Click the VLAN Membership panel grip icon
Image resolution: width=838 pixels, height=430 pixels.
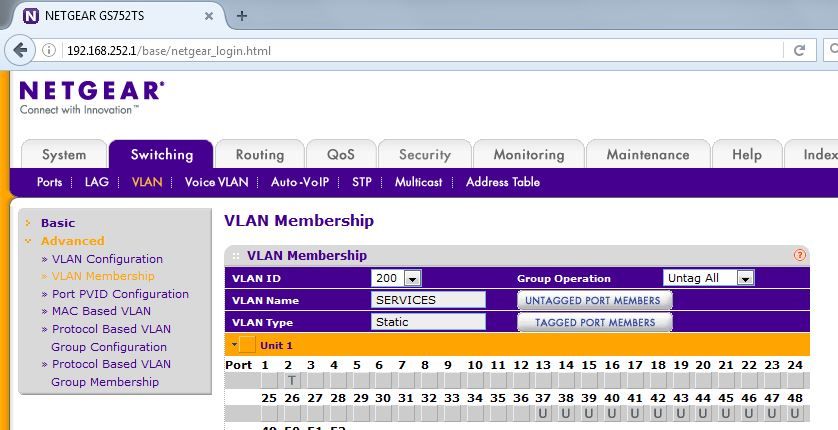(x=236, y=256)
